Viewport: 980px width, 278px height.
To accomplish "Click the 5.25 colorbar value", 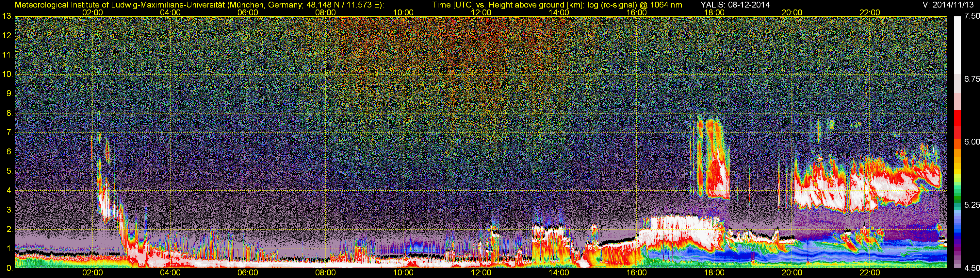I will coord(972,205).
